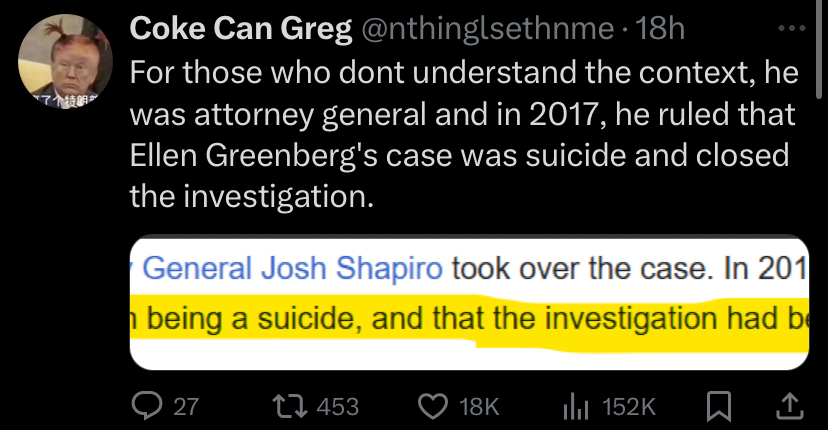Click the 453 reposts count
Viewport: 828px width, 430px height.
(337, 407)
